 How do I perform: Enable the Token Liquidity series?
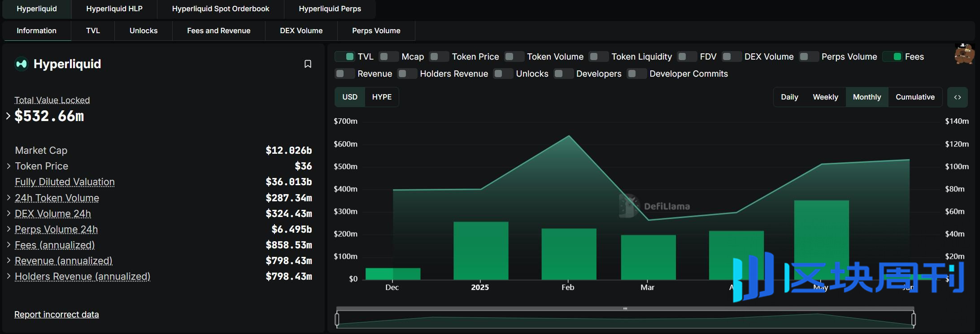click(598, 57)
